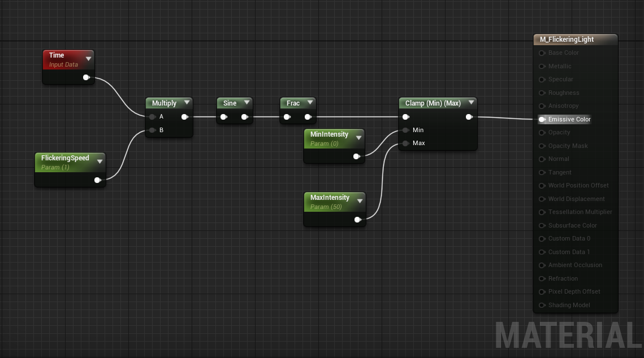Click the Base Color input pin

tap(542, 53)
